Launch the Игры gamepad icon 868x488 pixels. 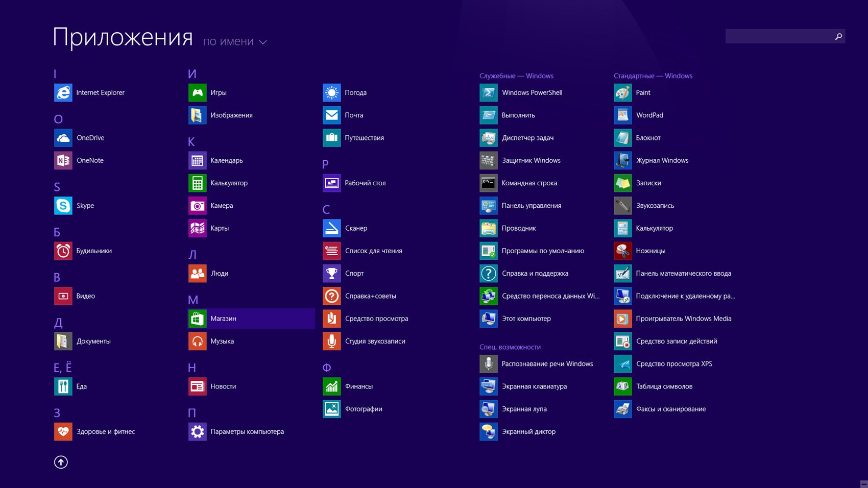tap(198, 92)
